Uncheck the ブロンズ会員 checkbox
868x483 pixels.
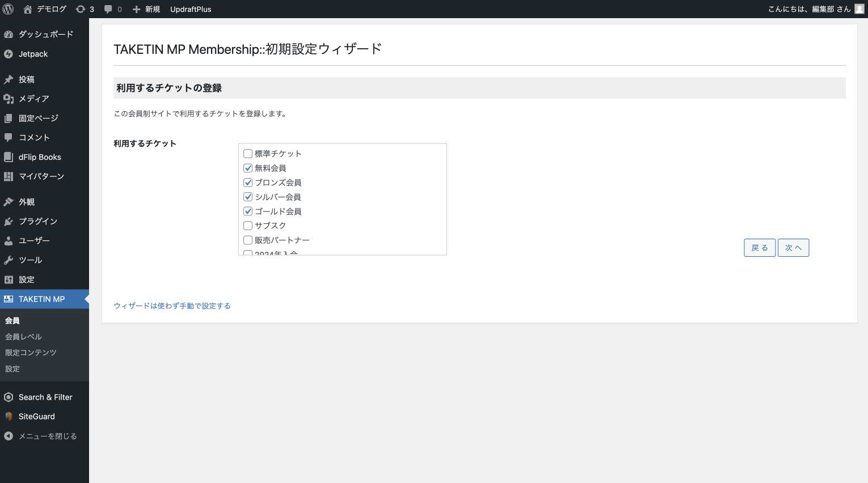(248, 183)
